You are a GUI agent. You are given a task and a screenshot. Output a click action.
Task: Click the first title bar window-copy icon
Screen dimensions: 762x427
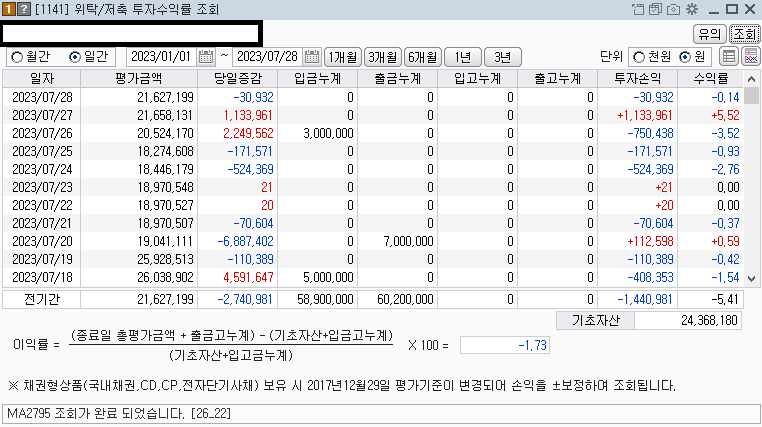pos(638,9)
